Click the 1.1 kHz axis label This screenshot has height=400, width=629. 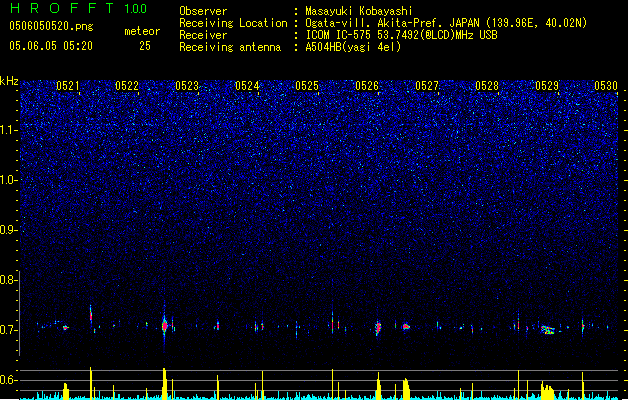point(8,130)
